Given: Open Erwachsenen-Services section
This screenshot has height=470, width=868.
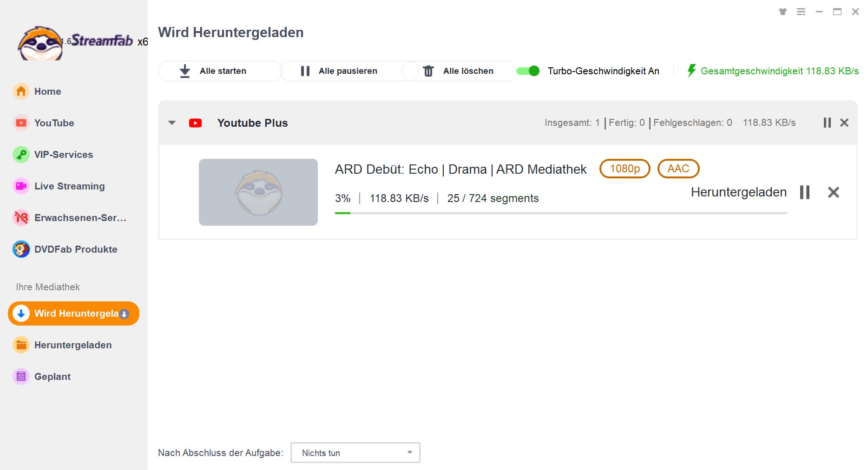Looking at the screenshot, I should coord(74,218).
